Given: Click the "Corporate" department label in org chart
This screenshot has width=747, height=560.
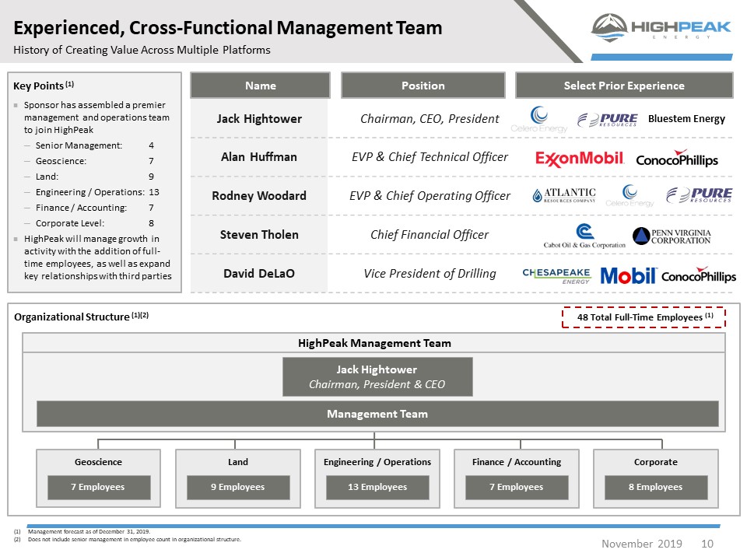Looking at the screenshot, I should [x=655, y=462].
